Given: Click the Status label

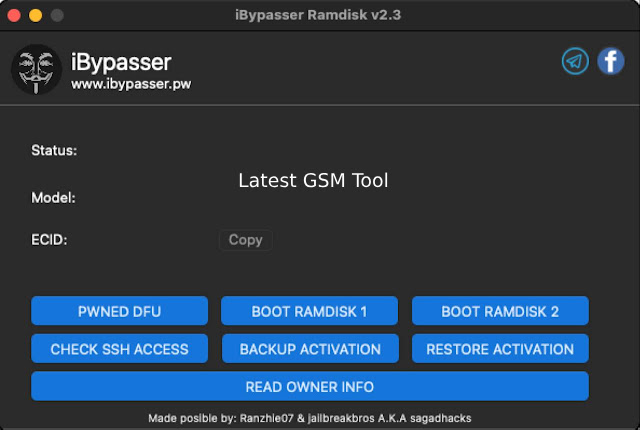Looking at the screenshot, I should 54,151.
